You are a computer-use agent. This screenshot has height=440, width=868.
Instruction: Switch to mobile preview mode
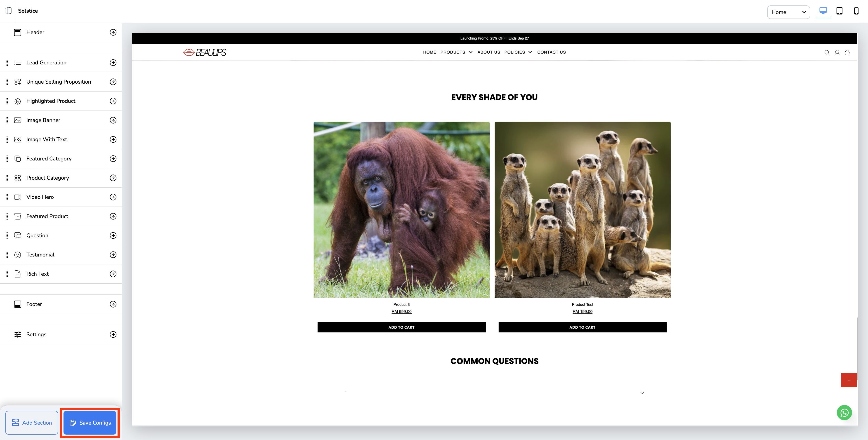coord(856,11)
